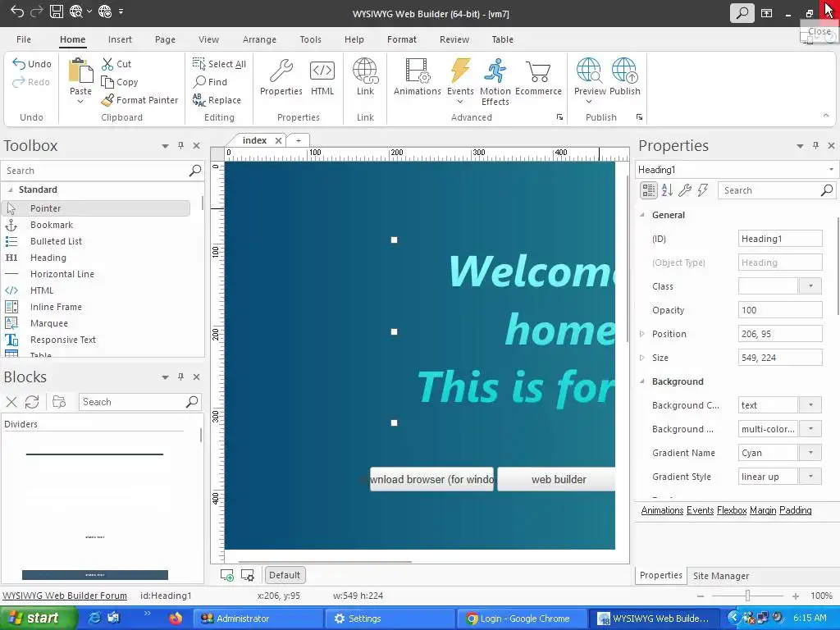840x630 pixels.
Task: Click the quick-access Publish globe icon
Action: [x=105, y=11]
